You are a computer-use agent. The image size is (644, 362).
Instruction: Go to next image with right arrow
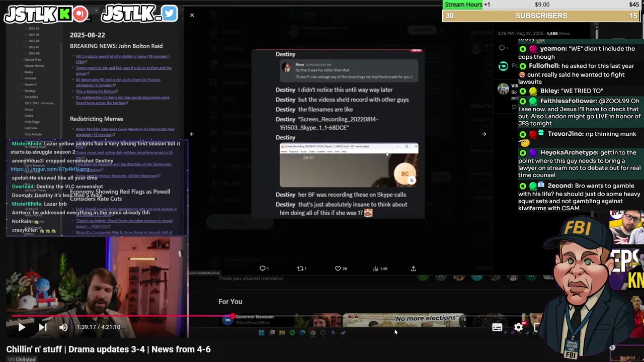coord(484,134)
